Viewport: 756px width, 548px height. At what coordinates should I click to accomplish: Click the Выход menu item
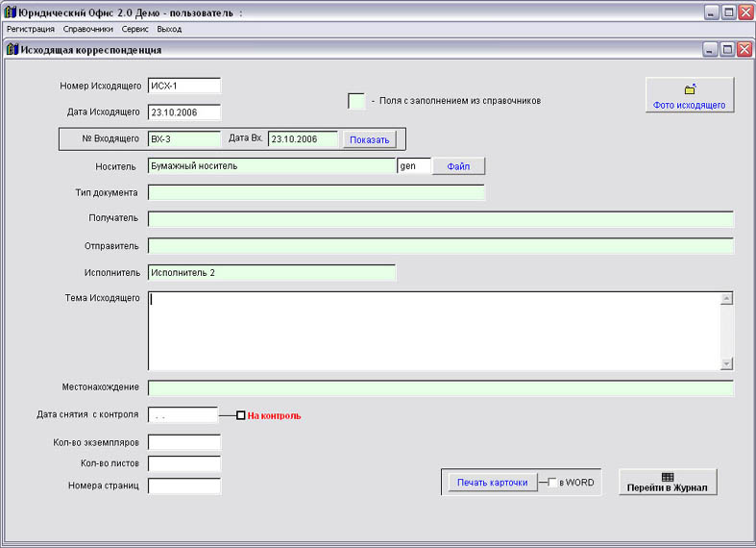169,29
